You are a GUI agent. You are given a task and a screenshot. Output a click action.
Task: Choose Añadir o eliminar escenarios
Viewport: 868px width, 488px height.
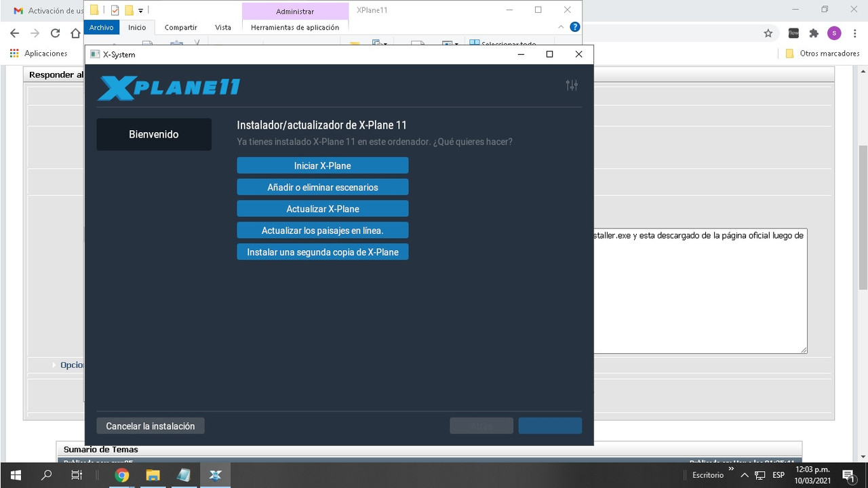323,187
